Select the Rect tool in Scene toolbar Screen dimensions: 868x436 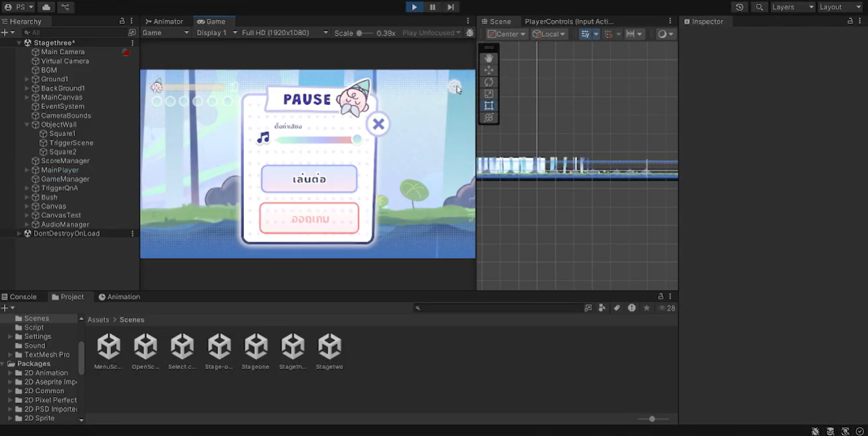pyautogui.click(x=489, y=106)
